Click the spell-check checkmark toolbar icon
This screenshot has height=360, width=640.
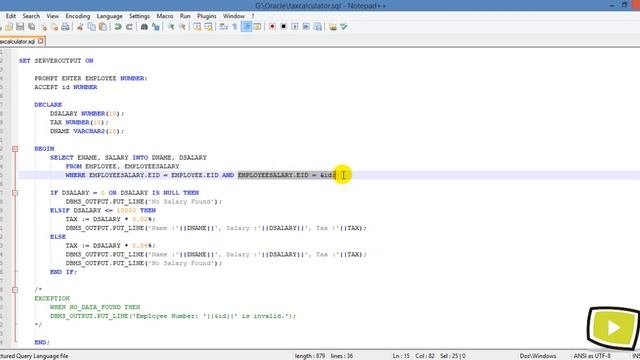(344, 27)
